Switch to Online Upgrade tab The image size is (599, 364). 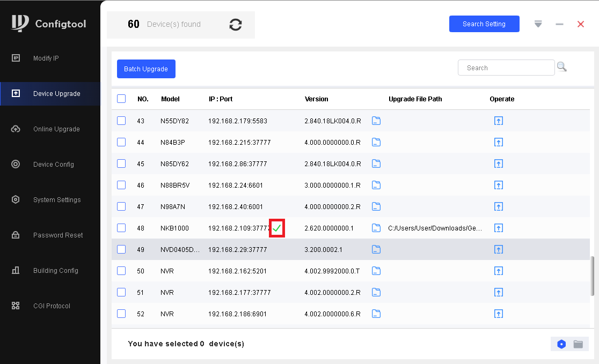56,129
